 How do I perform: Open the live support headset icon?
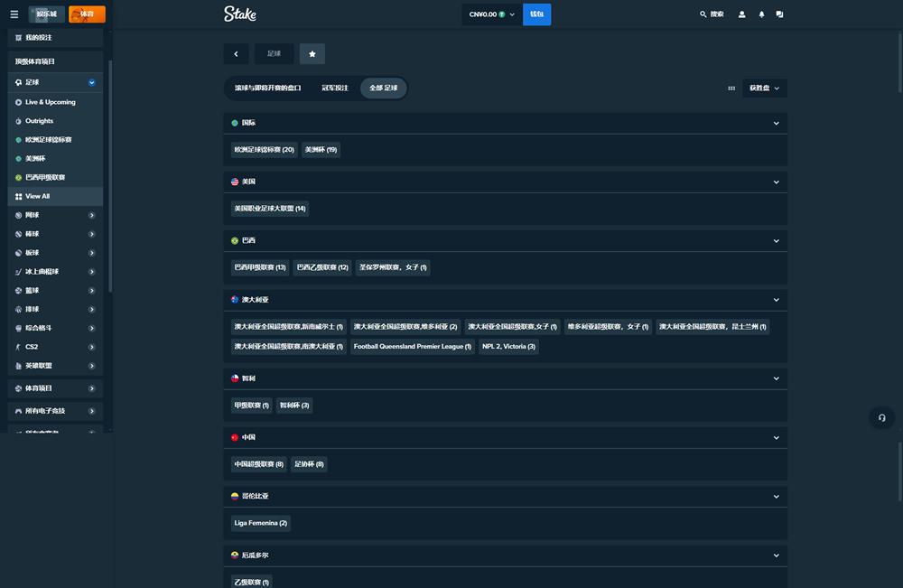tap(881, 417)
